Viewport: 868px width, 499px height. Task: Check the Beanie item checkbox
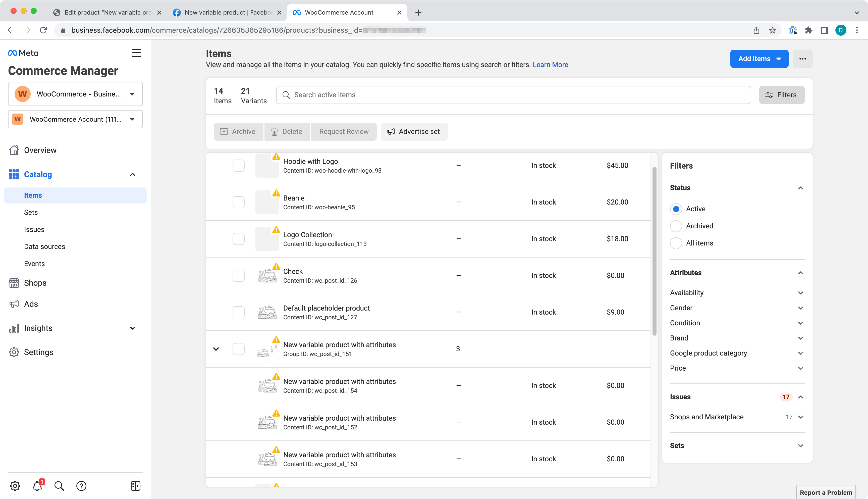pos(238,202)
